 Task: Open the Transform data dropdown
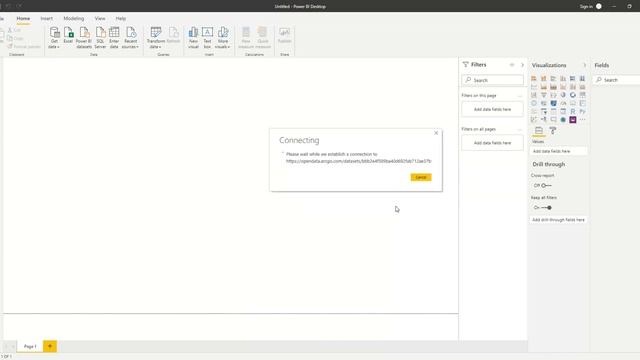(156, 38)
